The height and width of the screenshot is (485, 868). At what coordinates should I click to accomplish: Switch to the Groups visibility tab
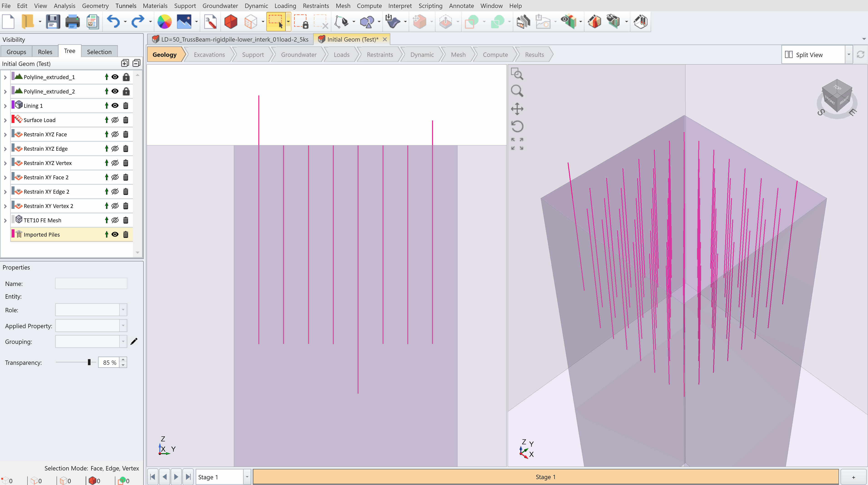pos(16,52)
